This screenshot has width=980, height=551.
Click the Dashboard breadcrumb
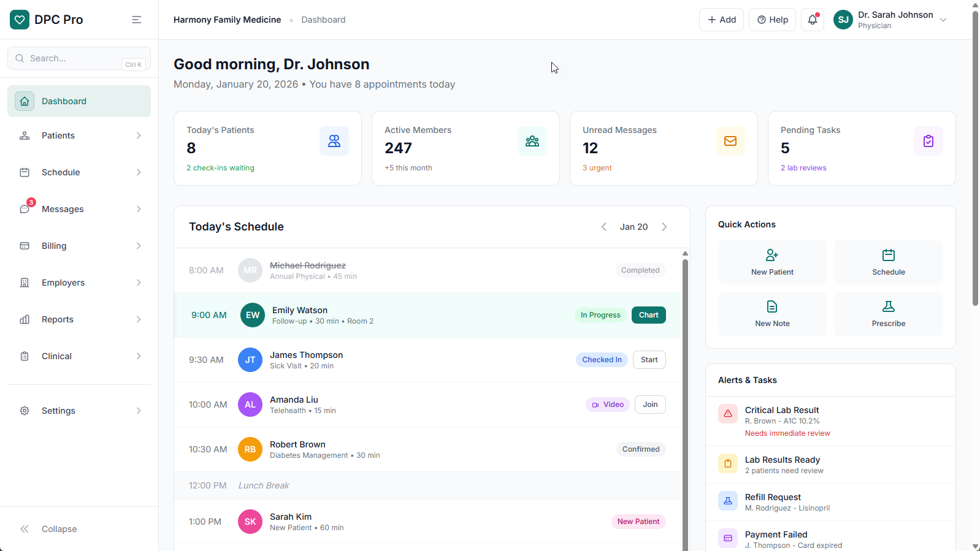pos(323,20)
